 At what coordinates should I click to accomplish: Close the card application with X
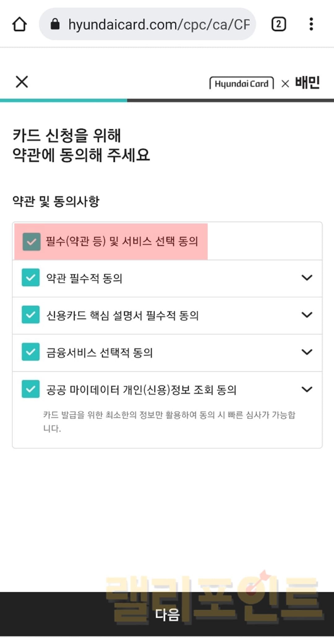pos(22,82)
